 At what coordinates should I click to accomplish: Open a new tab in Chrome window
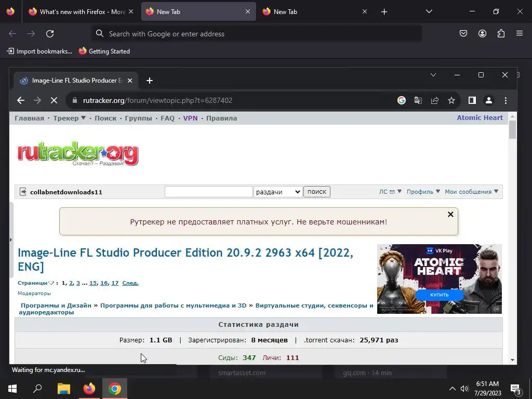149,81
